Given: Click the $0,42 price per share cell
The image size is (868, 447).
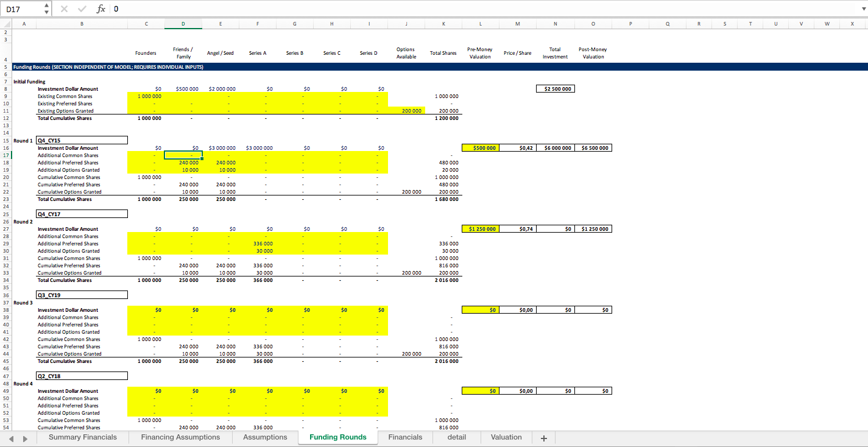Looking at the screenshot, I should coord(518,148).
